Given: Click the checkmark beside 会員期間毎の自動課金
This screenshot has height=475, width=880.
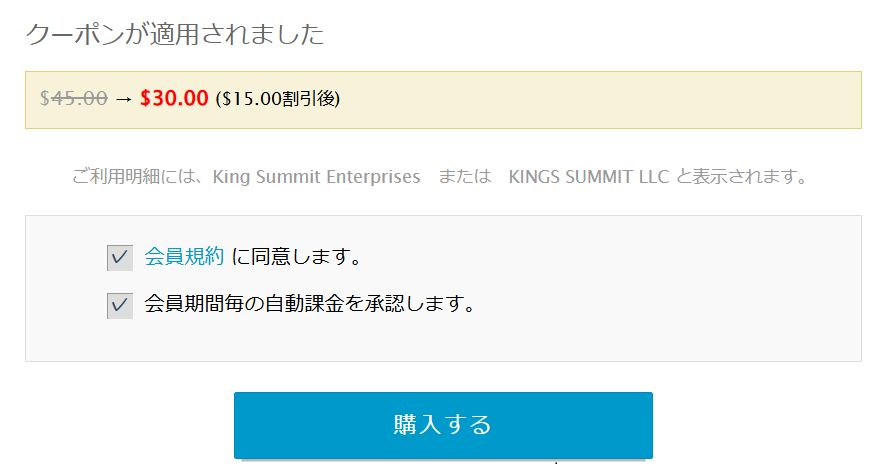Looking at the screenshot, I should [x=119, y=305].
